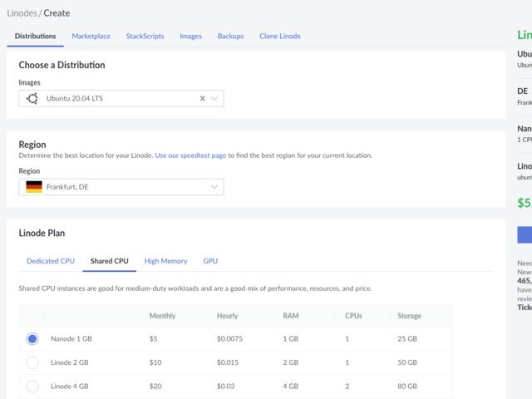The width and height of the screenshot is (532, 399).
Task: Click the Hourly column header
Action: (x=227, y=316)
